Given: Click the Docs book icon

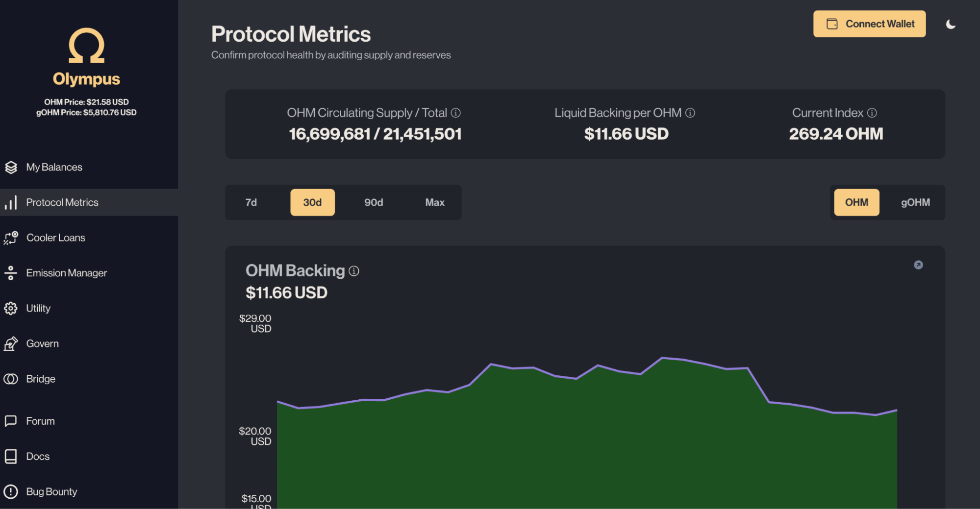Looking at the screenshot, I should [11, 456].
